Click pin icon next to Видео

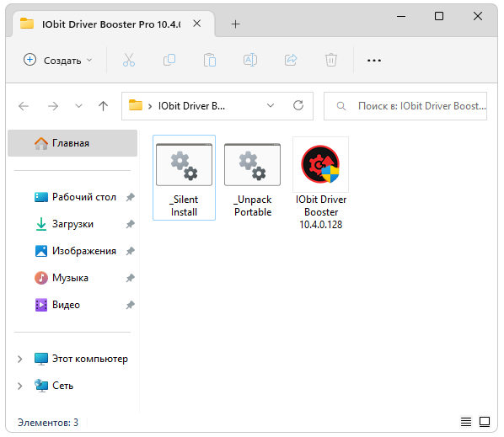click(130, 305)
